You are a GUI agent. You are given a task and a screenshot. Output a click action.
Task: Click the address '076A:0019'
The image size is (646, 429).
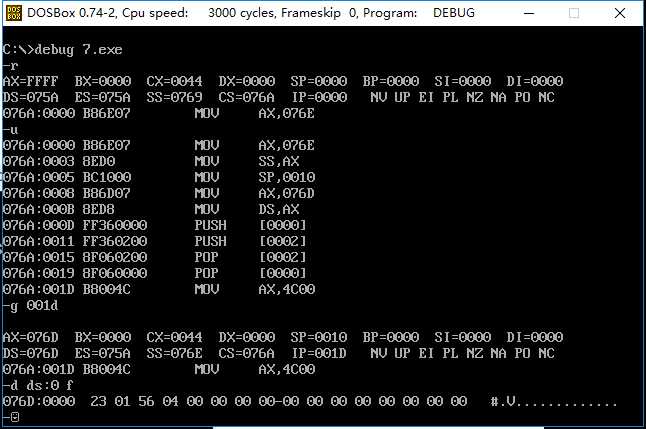[39, 273]
